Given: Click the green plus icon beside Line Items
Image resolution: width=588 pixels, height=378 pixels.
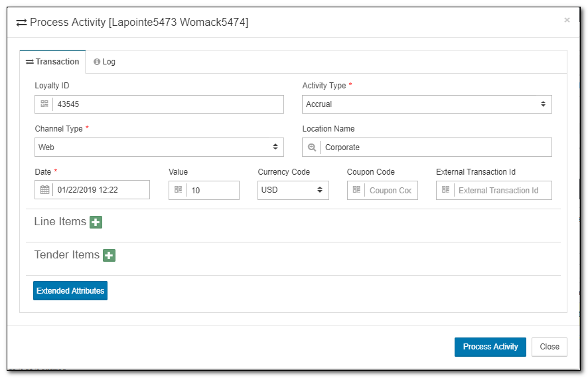Looking at the screenshot, I should [96, 222].
